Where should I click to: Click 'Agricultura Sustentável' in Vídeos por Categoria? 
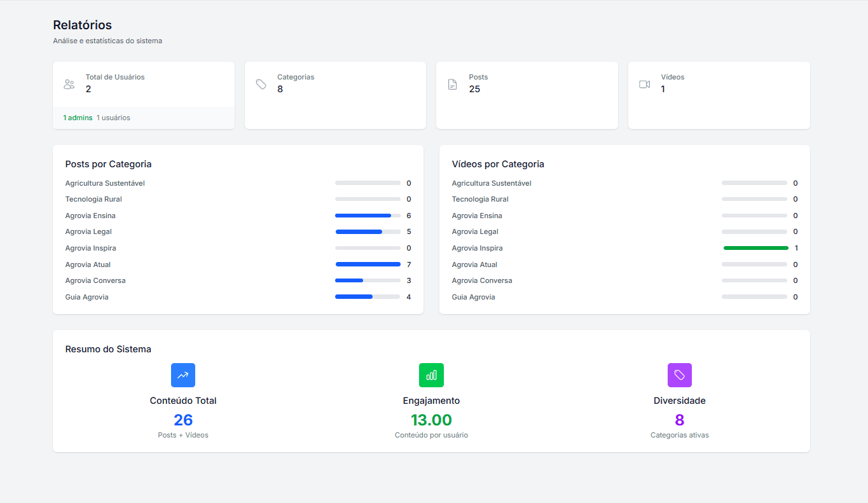pos(492,183)
